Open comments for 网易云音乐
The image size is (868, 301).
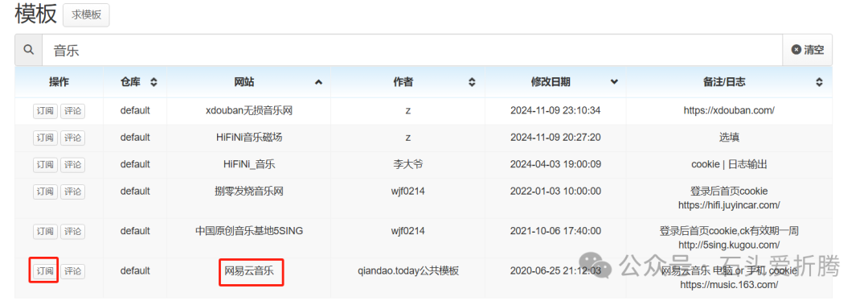72,271
